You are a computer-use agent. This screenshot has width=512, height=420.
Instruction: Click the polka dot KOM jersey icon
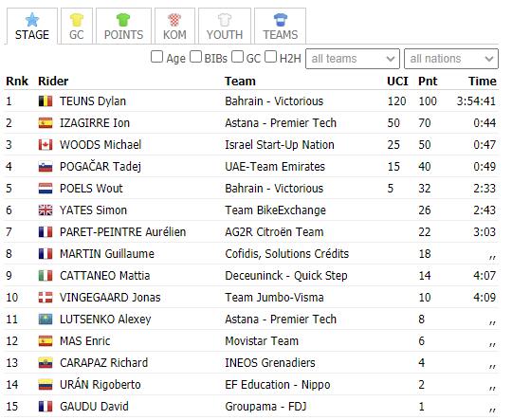pyautogui.click(x=174, y=20)
